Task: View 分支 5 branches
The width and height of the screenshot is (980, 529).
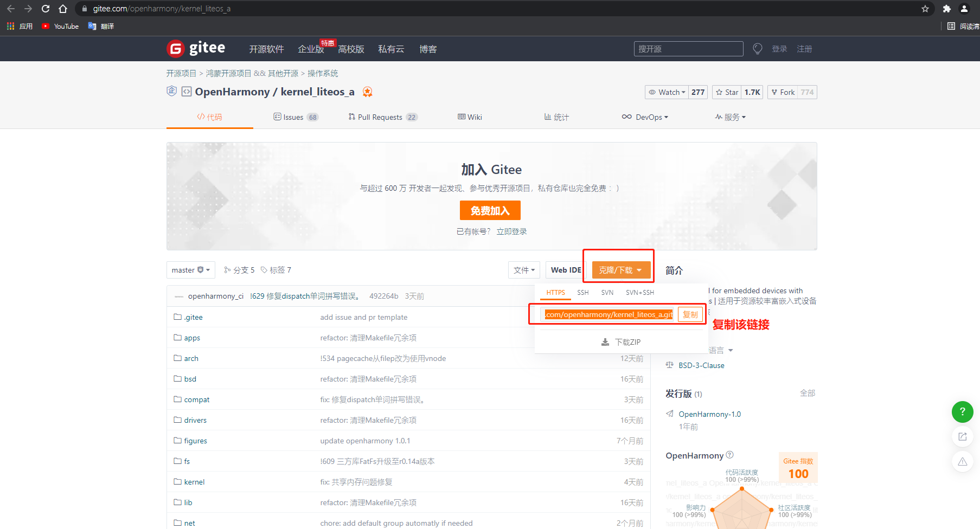Action: tap(239, 270)
